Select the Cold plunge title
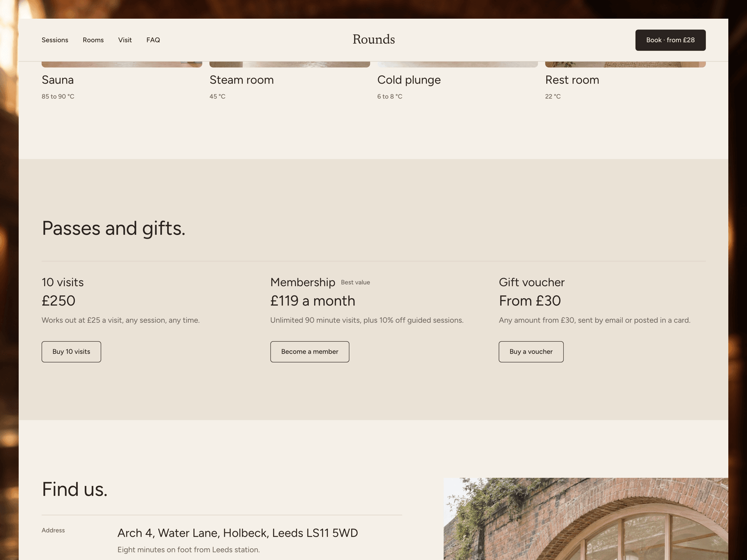The width and height of the screenshot is (747, 560). pos(409,80)
